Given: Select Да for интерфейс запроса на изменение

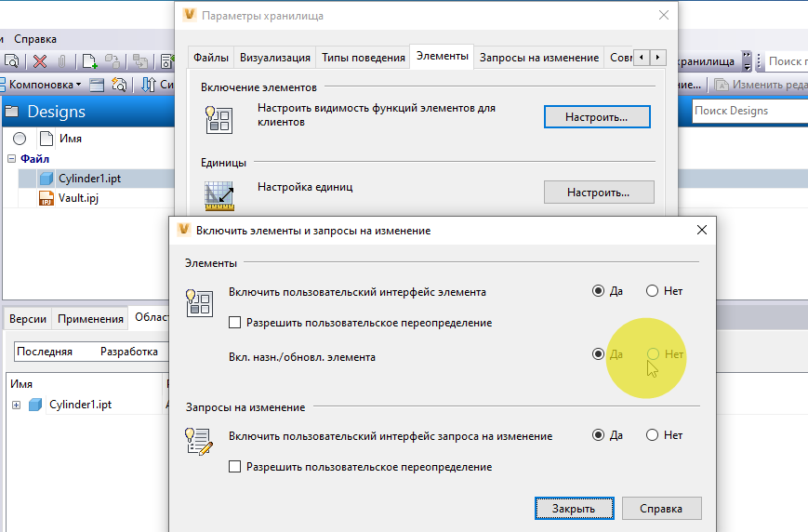Looking at the screenshot, I should pyautogui.click(x=598, y=435).
